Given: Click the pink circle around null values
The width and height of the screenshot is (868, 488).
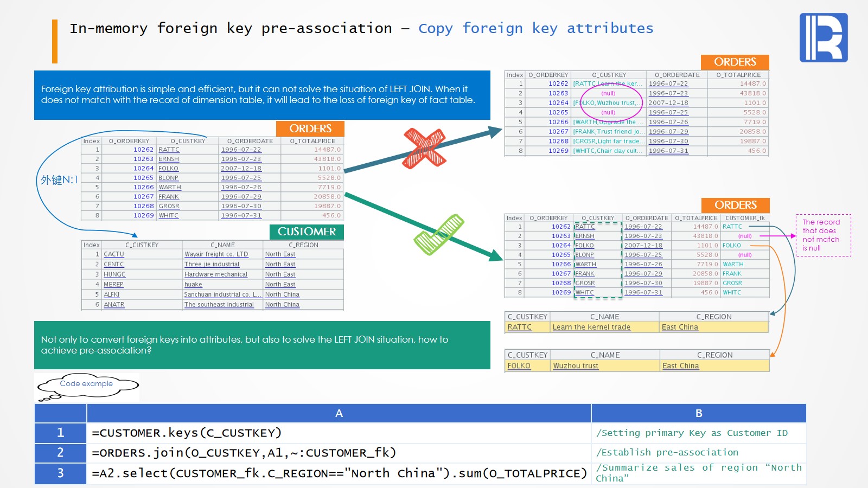Looking at the screenshot, I should pos(611,102).
